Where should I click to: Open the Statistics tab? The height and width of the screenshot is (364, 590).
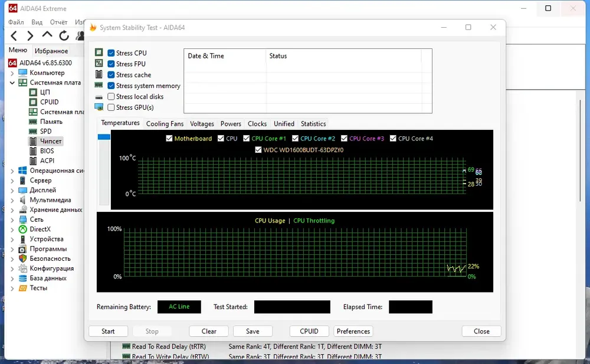(x=313, y=124)
